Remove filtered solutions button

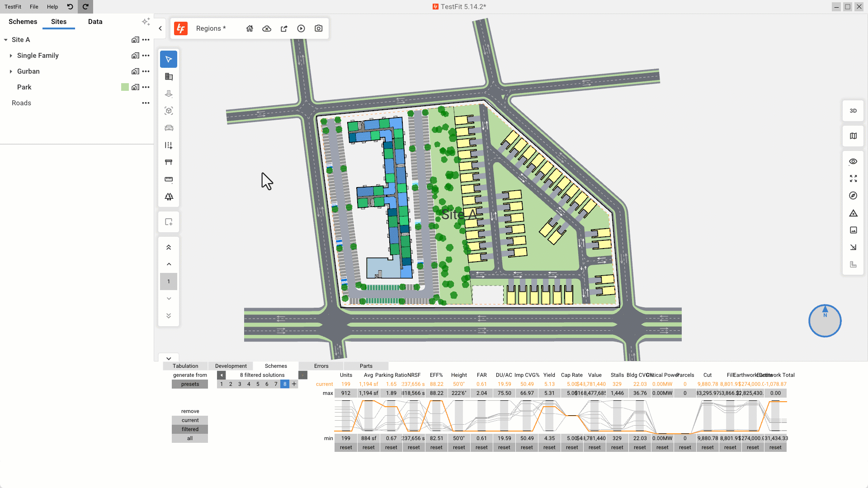pos(190,429)
